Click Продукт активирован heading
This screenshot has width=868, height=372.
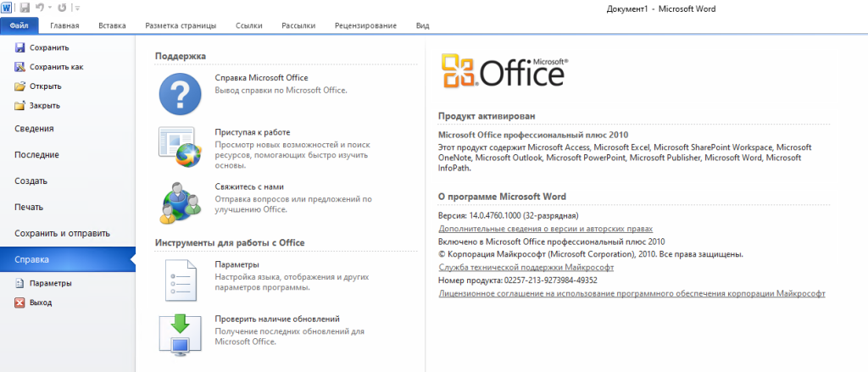[x=487, y=116]
